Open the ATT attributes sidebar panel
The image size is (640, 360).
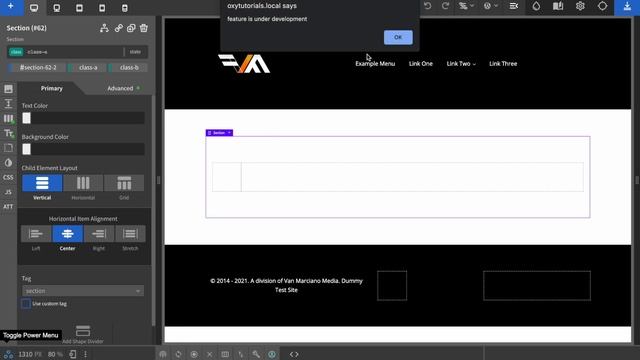tap(8, 207)
